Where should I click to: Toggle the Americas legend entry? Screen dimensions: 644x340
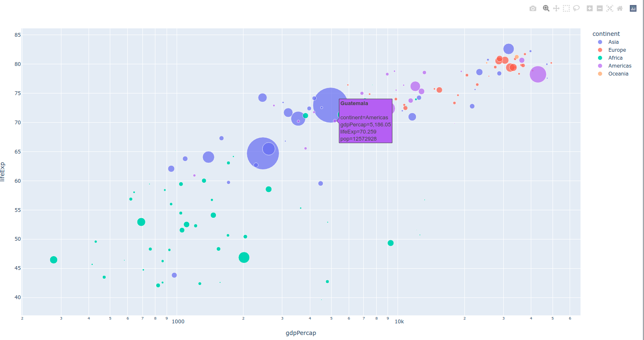point(620,65)
